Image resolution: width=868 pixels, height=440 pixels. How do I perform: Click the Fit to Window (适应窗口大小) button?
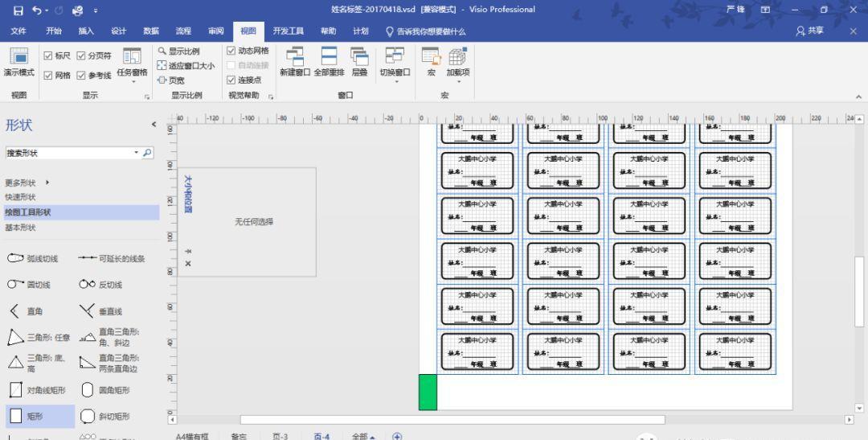pos(186,66)
